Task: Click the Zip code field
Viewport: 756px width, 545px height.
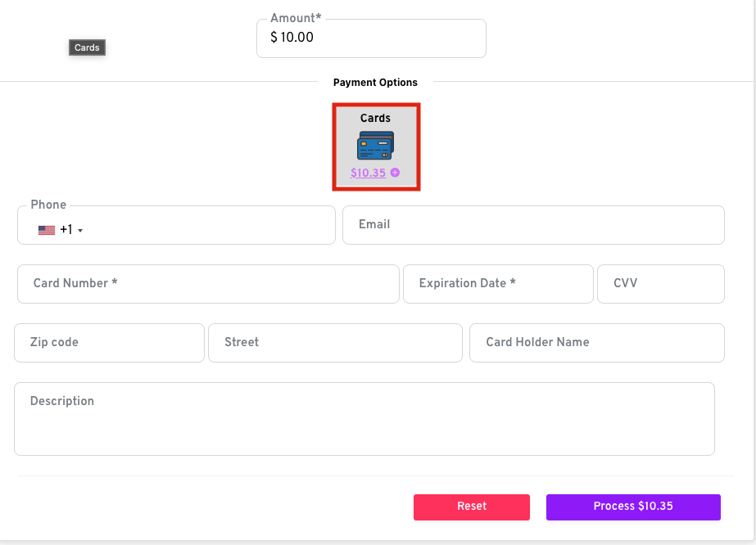Action: click(109, 343)
